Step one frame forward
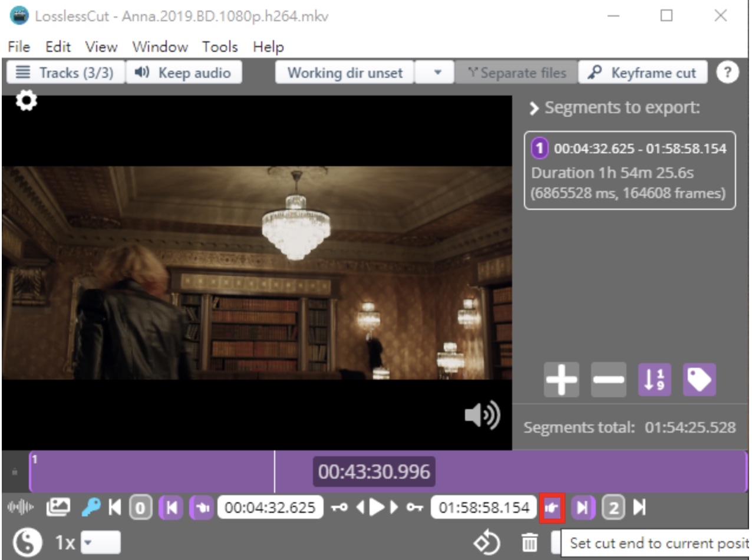The width and height of the screenshot is (752, 560). [394, 508]
